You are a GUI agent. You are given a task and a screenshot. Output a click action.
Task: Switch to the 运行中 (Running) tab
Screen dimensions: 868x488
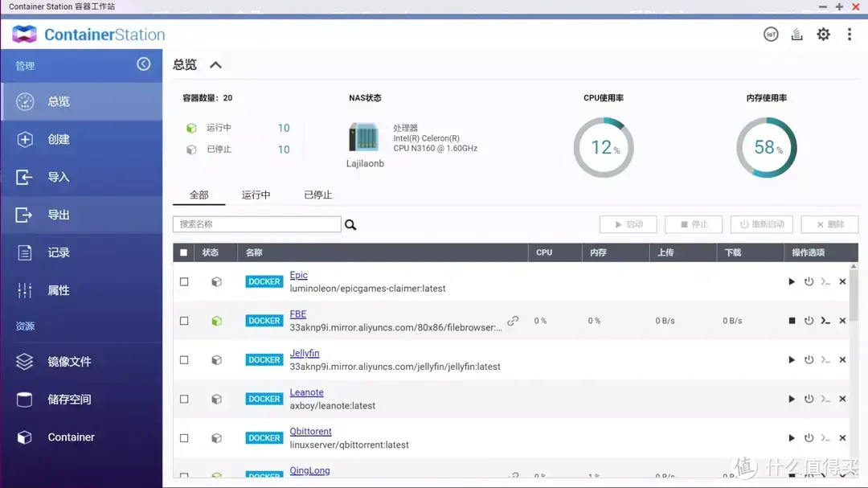(256, 195)
